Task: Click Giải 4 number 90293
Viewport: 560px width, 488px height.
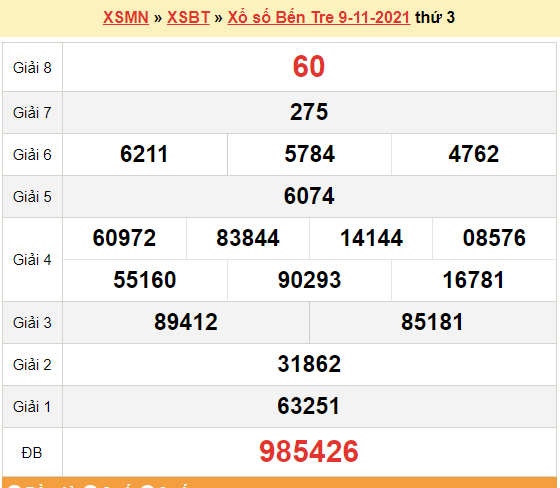Action: pyautogui.click(x=310, y=280)
